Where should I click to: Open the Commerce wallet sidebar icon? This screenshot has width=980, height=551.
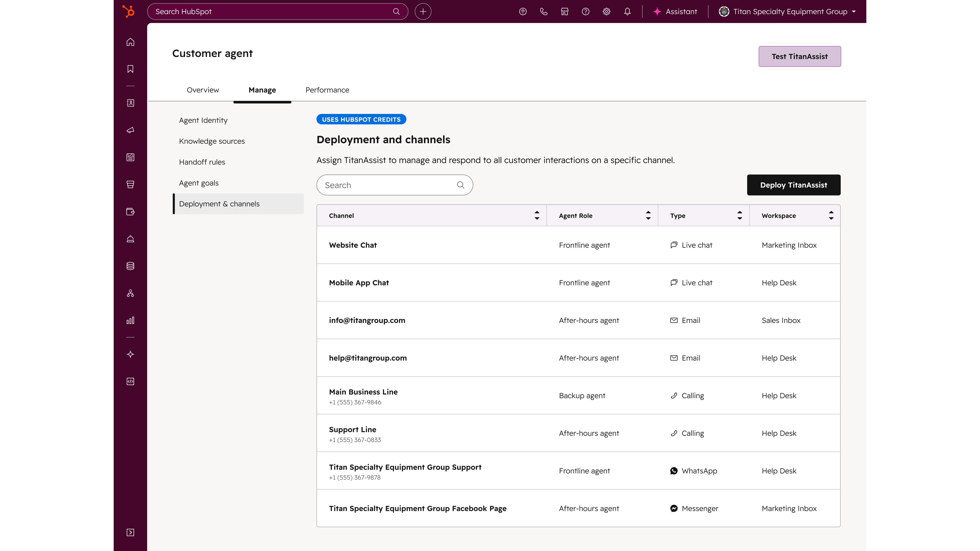tap(130, 212)
